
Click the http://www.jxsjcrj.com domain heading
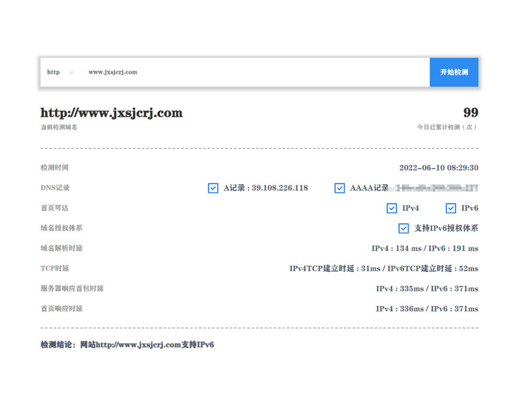(x=111, y=113)
